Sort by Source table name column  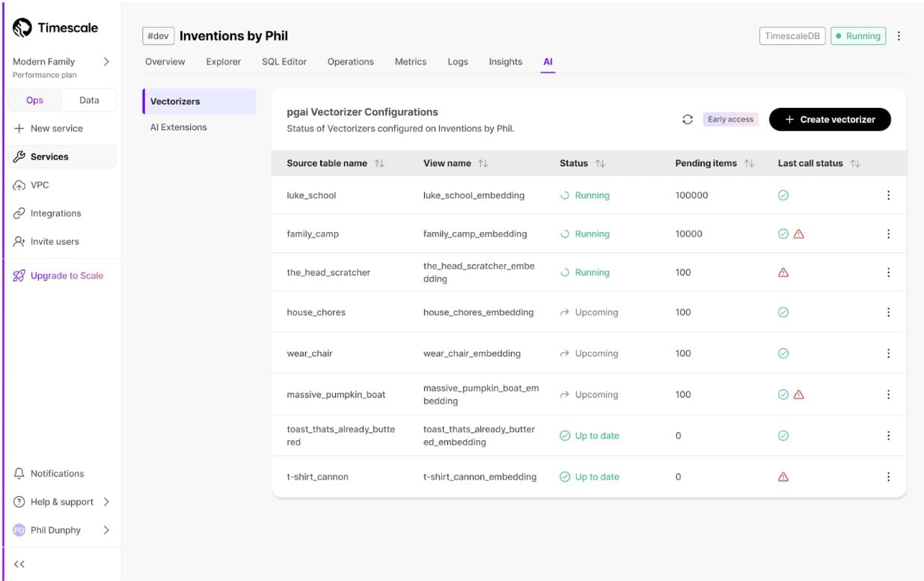(379, 163)
